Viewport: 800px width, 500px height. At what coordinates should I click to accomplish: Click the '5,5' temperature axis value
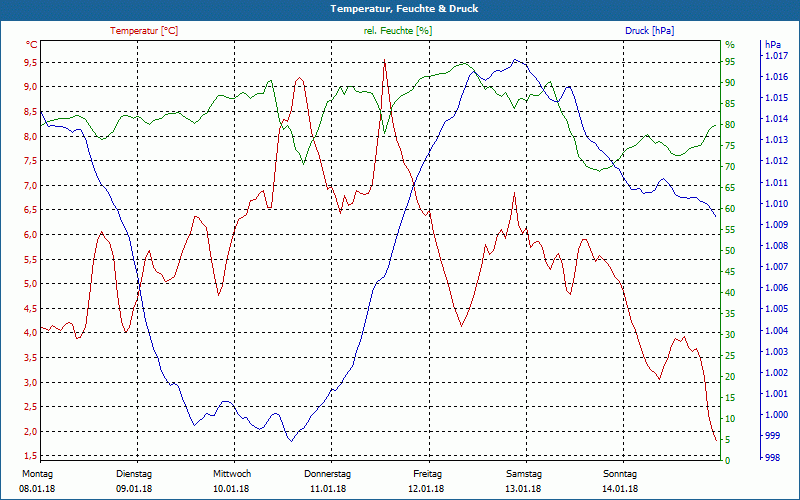coord(31,259)
